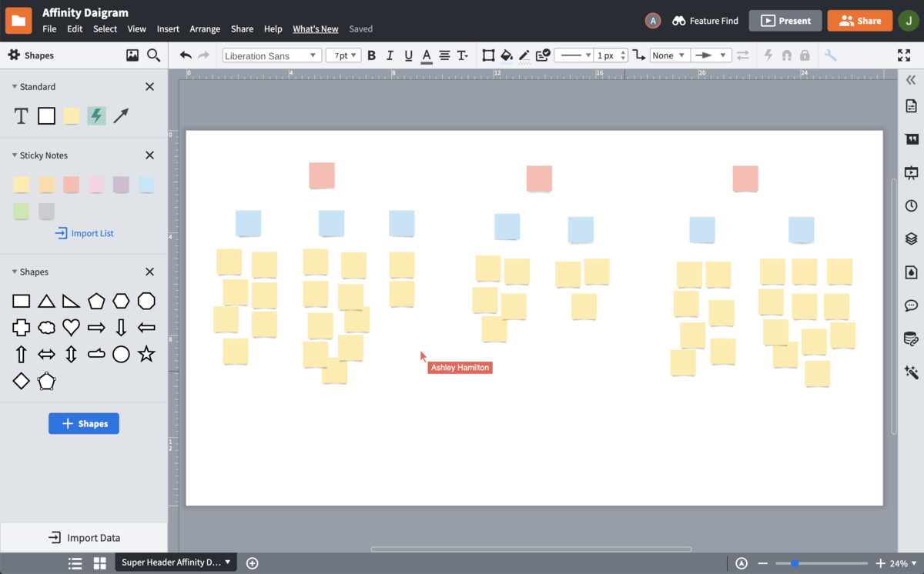Image resolution: width=924 pixels, height=574 pixels.
Task: Select the Text tool in Standard shapes
Action: 21,115
